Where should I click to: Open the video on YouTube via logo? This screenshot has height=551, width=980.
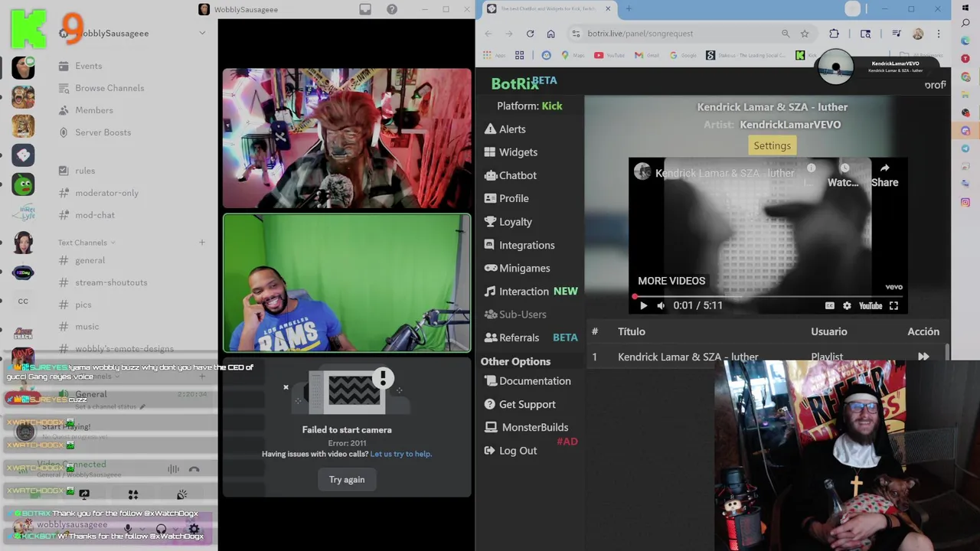tap(871, 305)
